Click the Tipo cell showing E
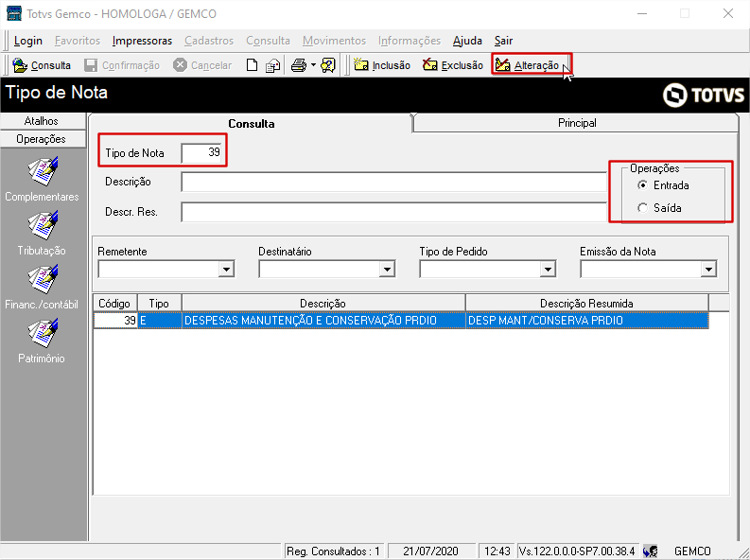750x560 pixels. (x=160, y=320)
